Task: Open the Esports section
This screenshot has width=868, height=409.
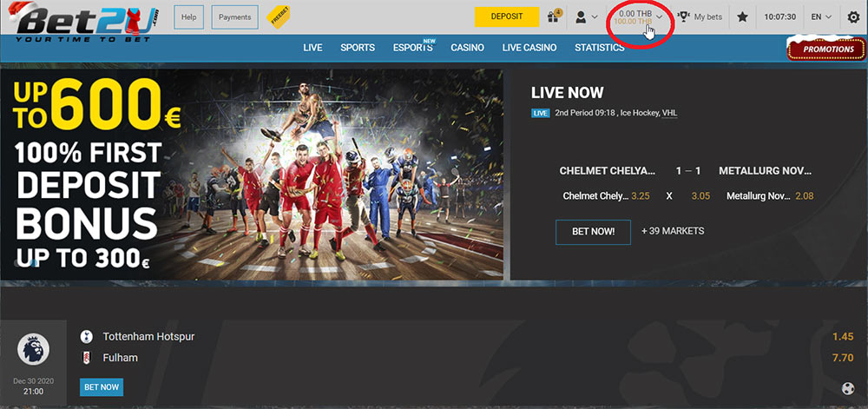Action: pyautogui.click(x=413, y=48)
